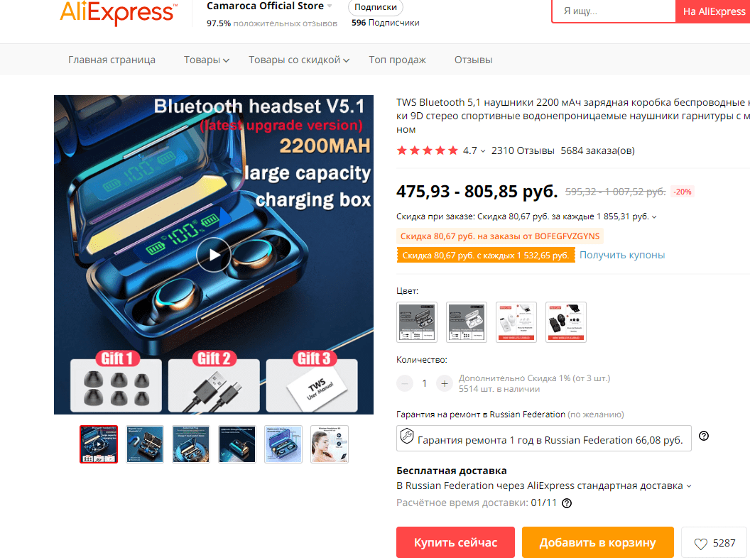
Task: Click the Купить сейчас button
Action: click(455, 542)
